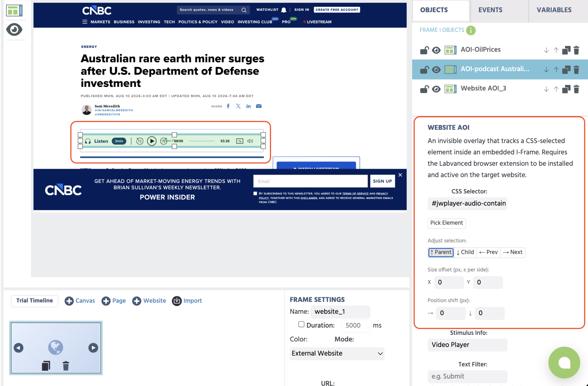
Task: Click the vertical Position shift field
Action: (490, 313)
